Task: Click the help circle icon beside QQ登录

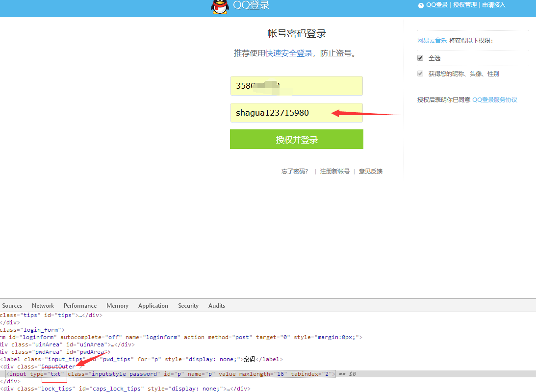Action: tap(421, 5)
